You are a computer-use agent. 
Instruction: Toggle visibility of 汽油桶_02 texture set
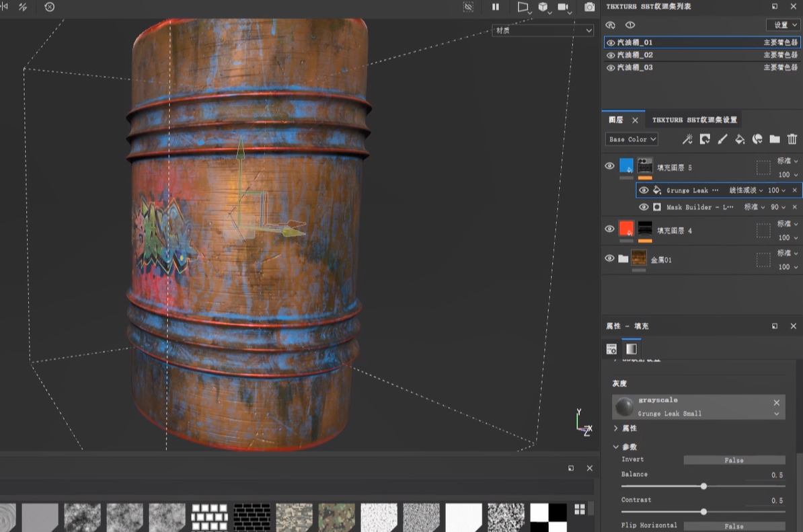point(611,55)
